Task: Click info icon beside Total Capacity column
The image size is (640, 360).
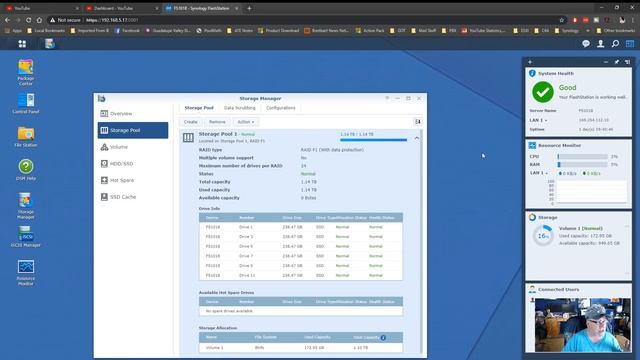Action: (383, 338)
